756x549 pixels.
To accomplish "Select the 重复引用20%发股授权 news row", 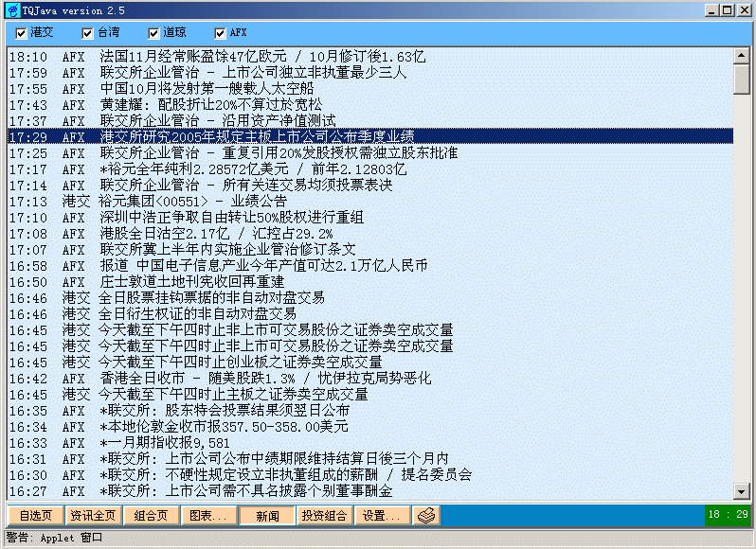I will coord(370,153).
